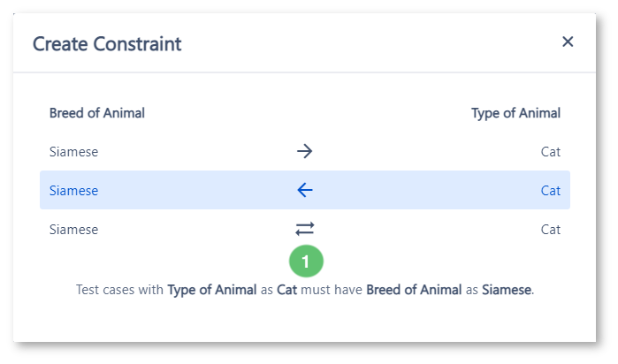Click the green number 1 marker
This screenshot has width=618, height=364.
click(306, 262)
